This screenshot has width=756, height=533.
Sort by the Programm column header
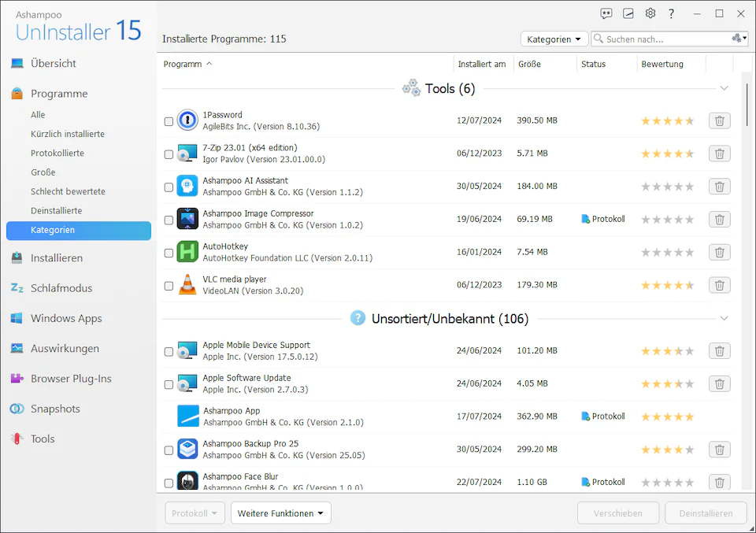coord(182,64)
